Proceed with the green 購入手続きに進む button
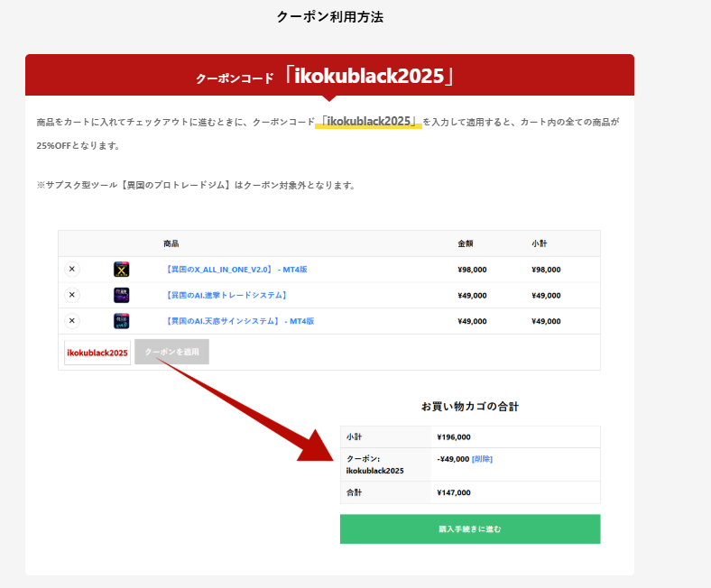 pyautogui.click(x=469, y=529)
